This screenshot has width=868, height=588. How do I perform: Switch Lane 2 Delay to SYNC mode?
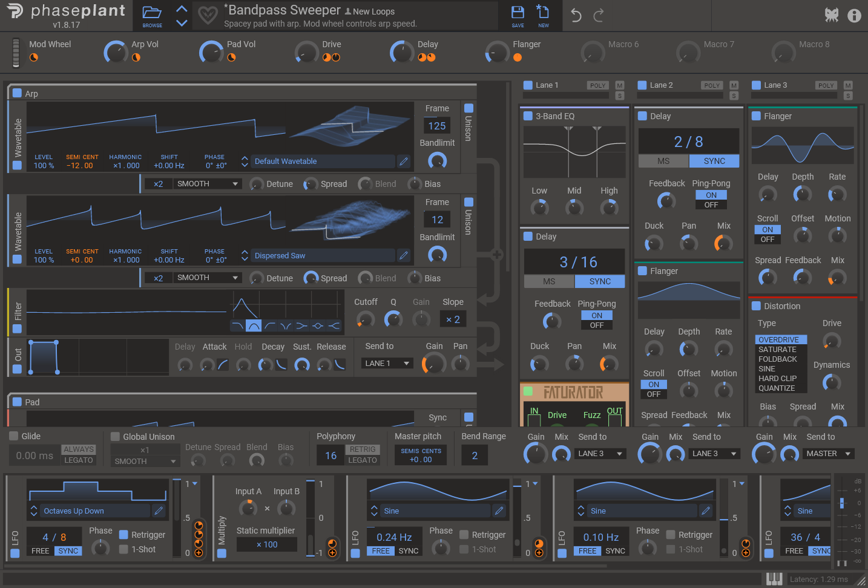coord(714,161)
